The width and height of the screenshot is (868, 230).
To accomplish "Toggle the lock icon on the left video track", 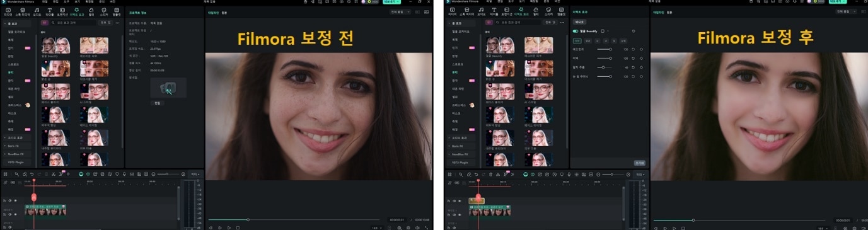I will [5, 214].
